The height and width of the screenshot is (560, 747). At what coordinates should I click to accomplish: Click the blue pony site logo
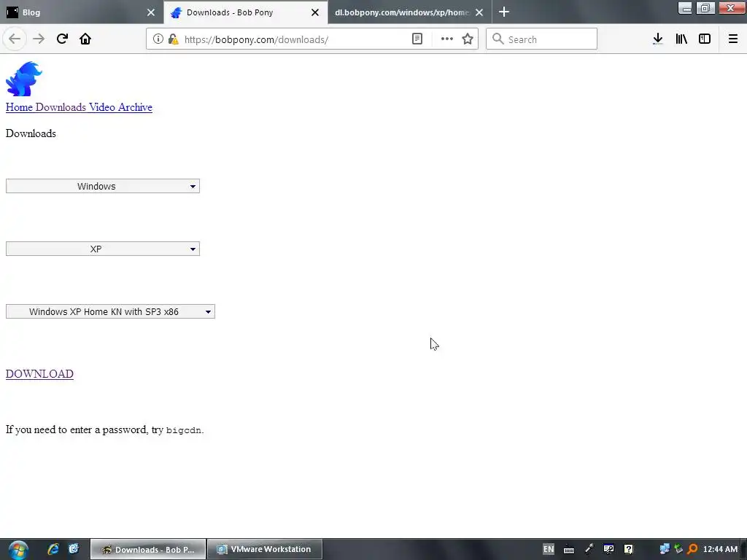[24, 79]
